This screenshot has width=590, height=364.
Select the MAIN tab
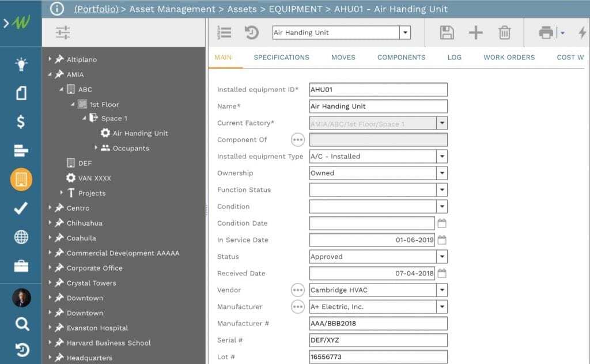click(x=223, y=57)
